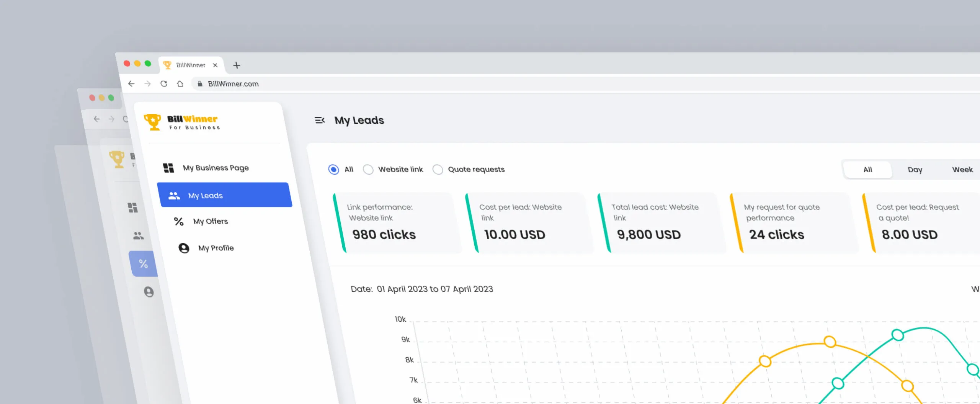Reload the BillWinner page
The height and width of the screenshot is (404, 980).
pyautogui.click(x=164, y=83)
